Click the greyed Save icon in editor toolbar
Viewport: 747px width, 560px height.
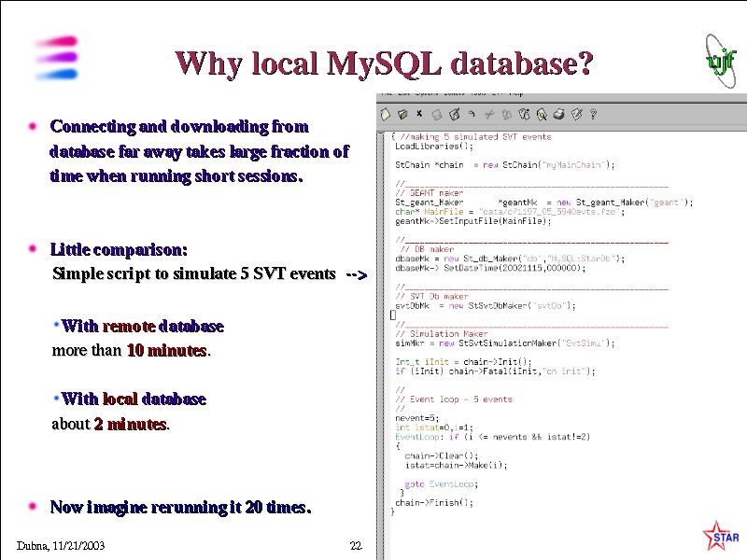[x=436, y=115]
